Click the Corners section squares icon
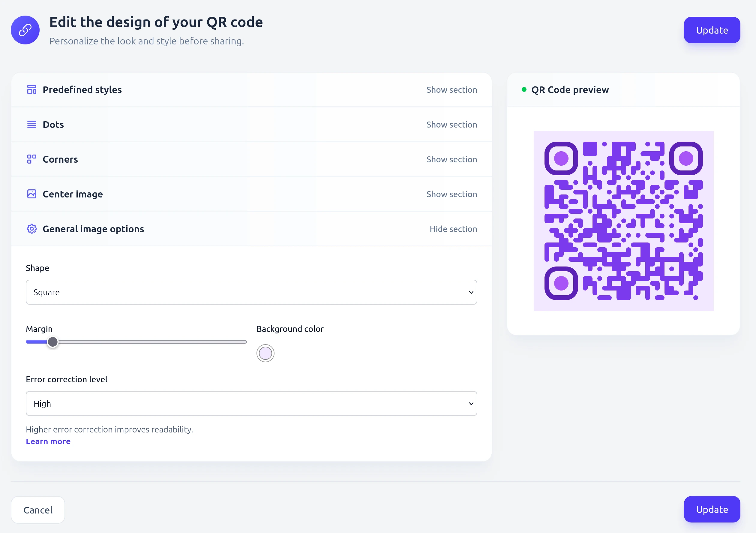The image size is (756, 533). pyautogui.click(x=31, y=159)
